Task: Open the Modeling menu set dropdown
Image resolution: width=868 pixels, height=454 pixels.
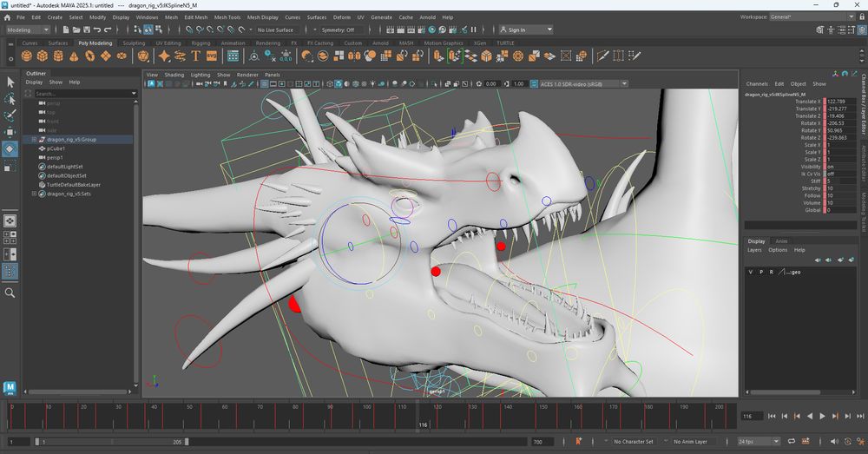Action: point(29,30)
